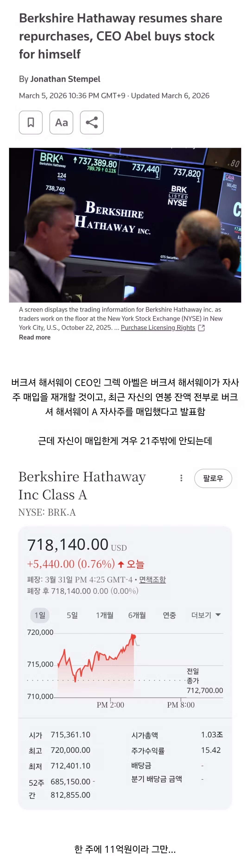Click the article headline about Berkshire repurchases
The width and height of the screenshot is (250, 868).
point(120,36)
